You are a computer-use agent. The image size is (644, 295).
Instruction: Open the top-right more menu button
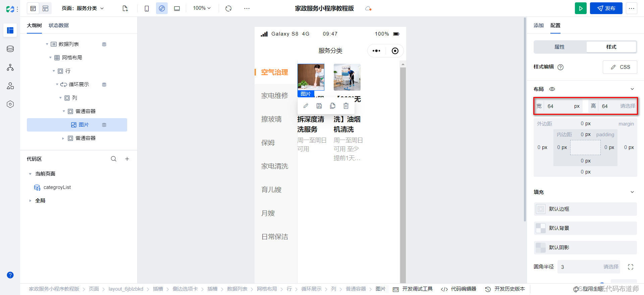[x=631, y=8]
